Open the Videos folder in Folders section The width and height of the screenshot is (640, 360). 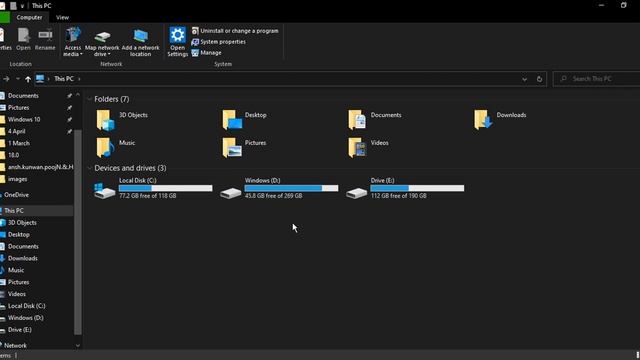tap(357, 148)
